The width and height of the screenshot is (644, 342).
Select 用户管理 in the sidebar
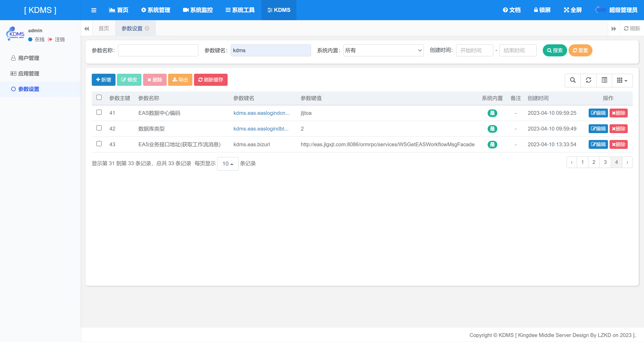(29, 58)
